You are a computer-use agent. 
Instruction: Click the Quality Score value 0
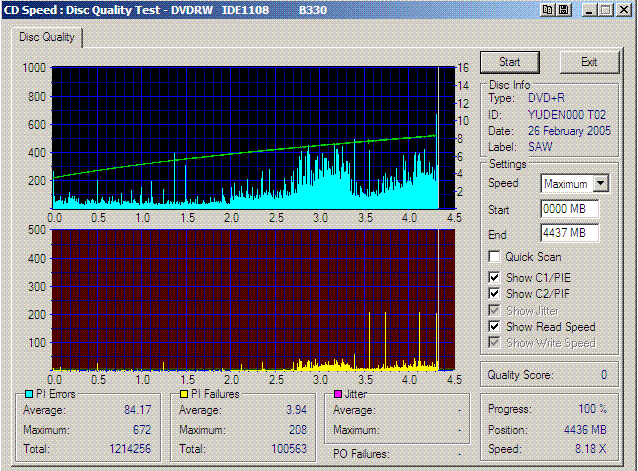click(604, 375)
